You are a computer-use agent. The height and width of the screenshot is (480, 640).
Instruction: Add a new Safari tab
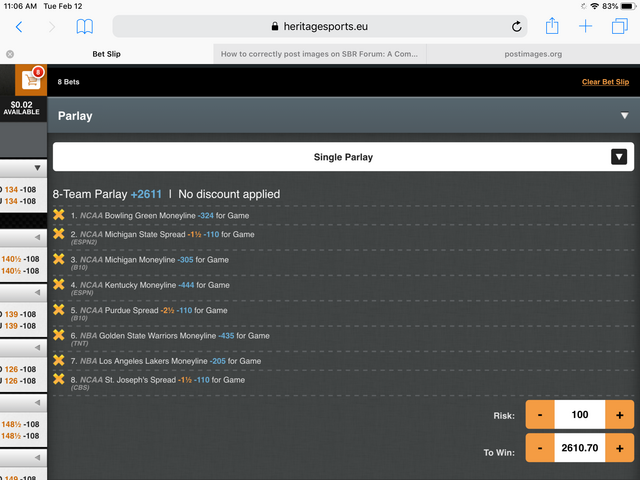click(585, 26)
